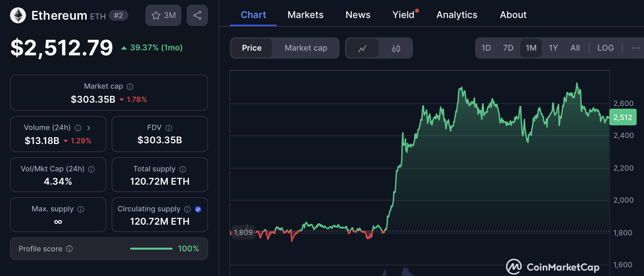Open the chart more options ellipsis

(636, 48)
